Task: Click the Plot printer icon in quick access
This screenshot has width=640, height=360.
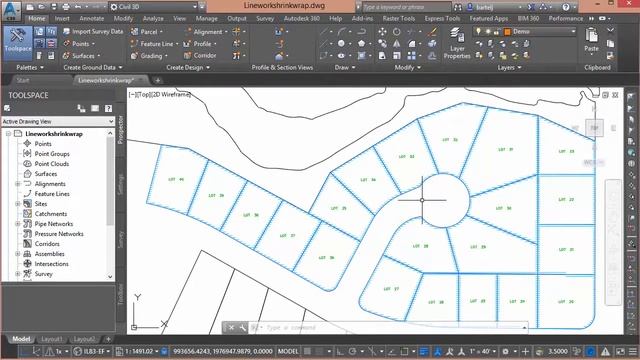Action: [66, 7]
